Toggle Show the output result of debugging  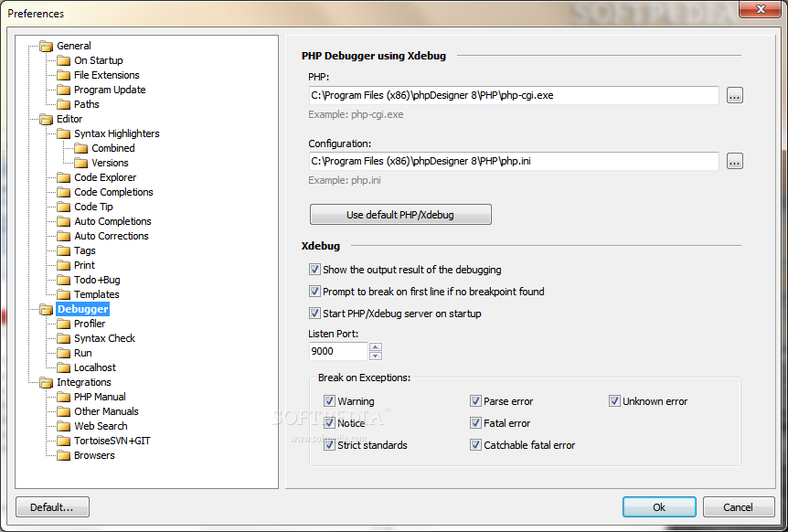(314, 270)
